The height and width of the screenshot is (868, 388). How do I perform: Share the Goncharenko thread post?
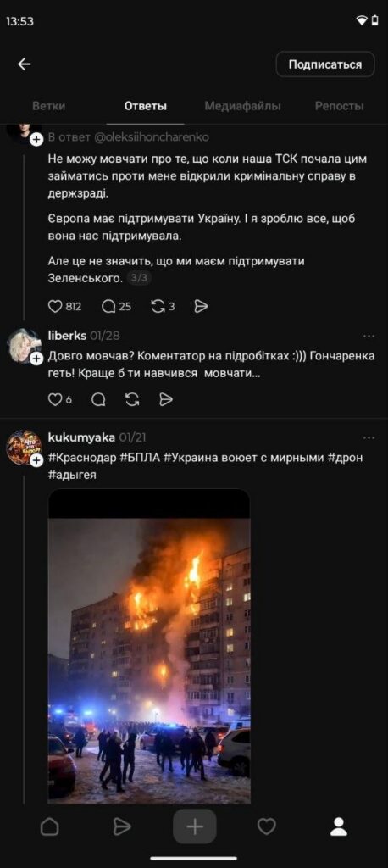pyautogui.click(x=201, y=306)
